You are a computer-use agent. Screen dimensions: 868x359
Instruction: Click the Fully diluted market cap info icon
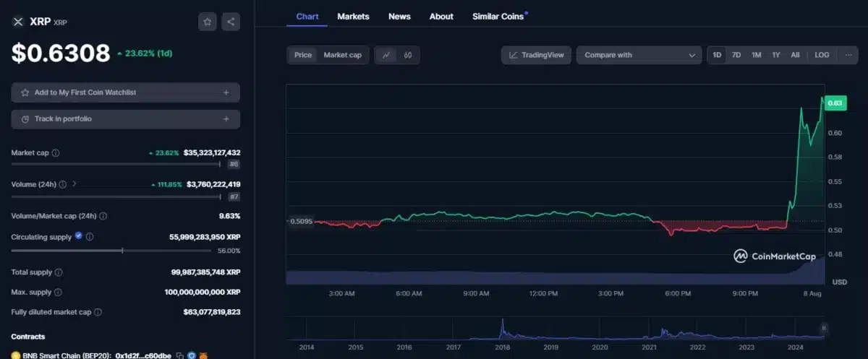click(x=98, y=312)
